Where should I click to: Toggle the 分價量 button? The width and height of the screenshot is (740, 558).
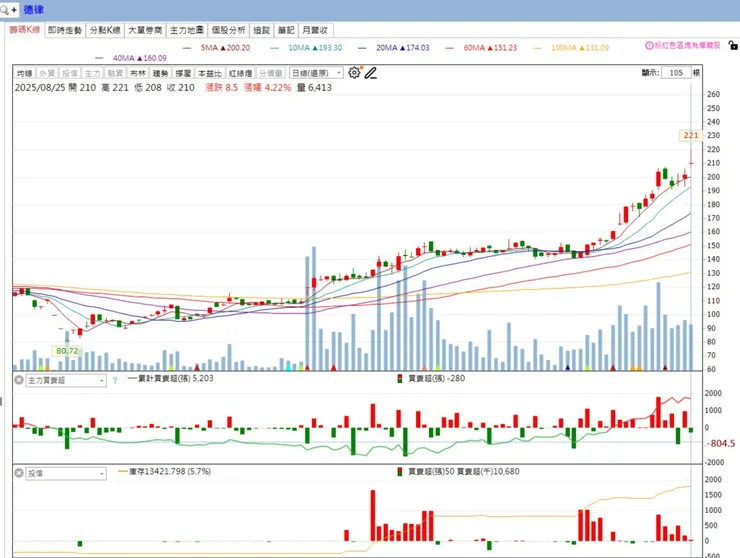270,73
